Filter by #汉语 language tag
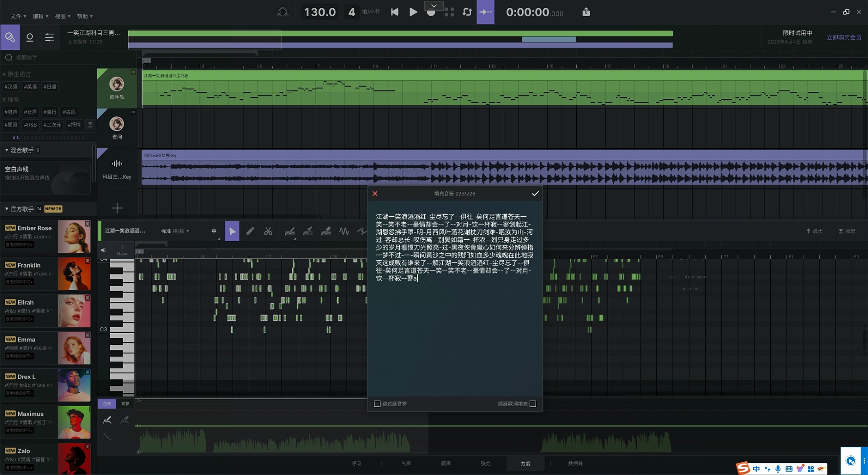The image size is (868, 475). 11,87
